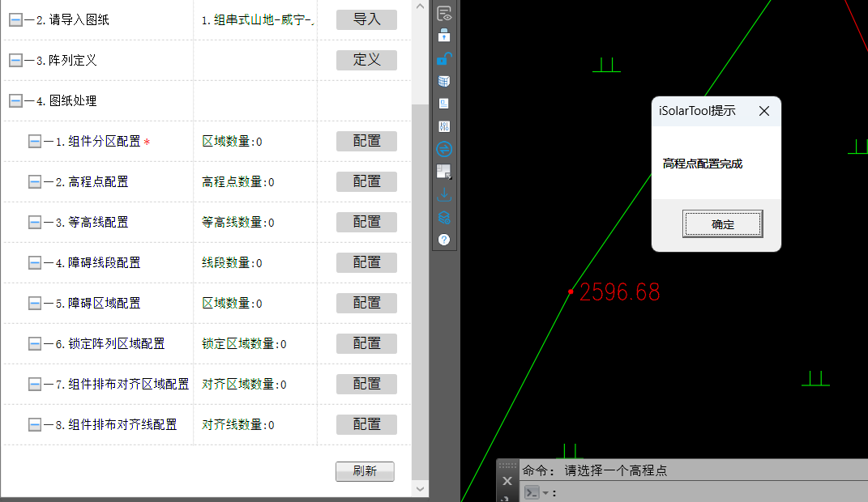Click the blue layers stack icon

[x=444, y=217]
